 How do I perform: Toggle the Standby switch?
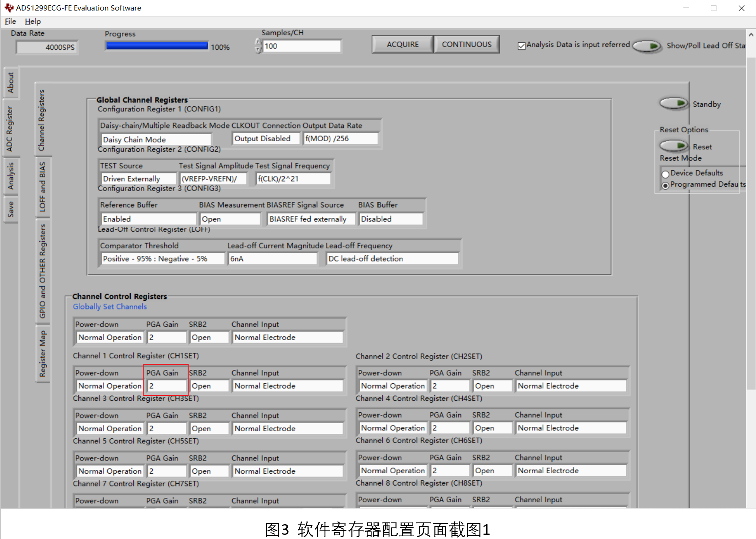pyautogui.click(x=674, y=104)
